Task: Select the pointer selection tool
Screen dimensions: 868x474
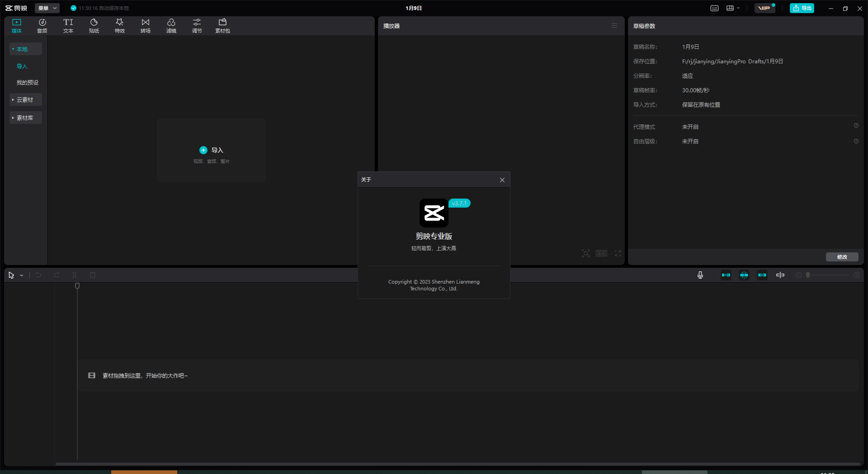Action: pyautogui.click(x=11, y=275)
